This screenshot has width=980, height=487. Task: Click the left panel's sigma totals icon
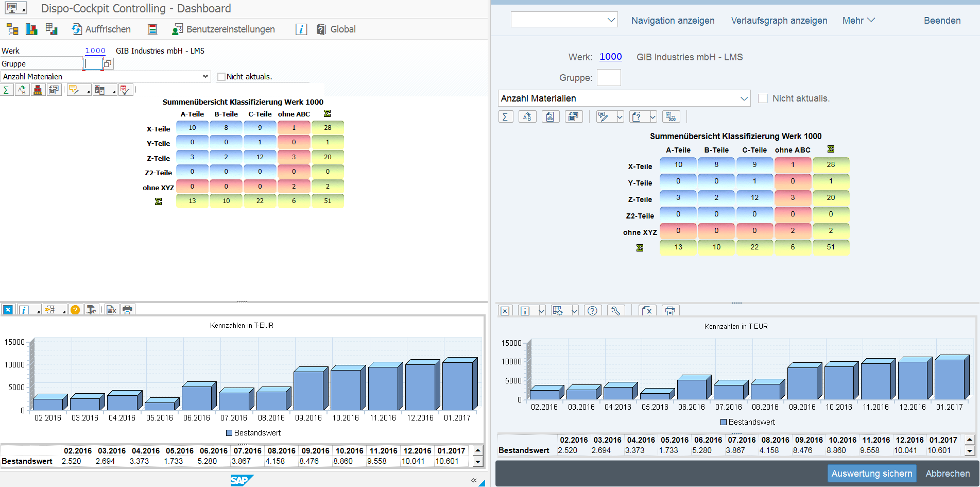point(6,90)
